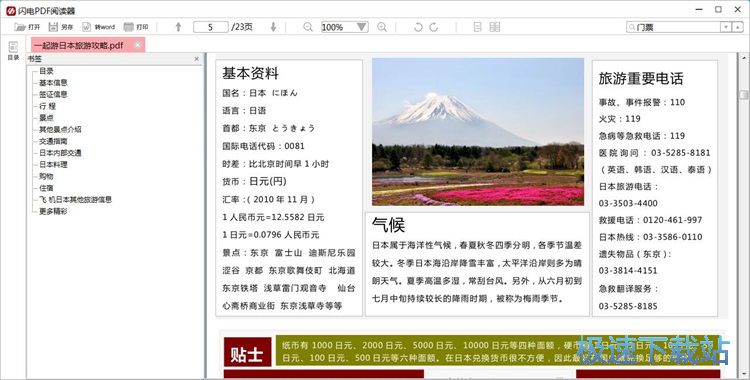Click text 国际电话代码：0081
This screenshot has height=380, width=750.
(x=263, y=146)
